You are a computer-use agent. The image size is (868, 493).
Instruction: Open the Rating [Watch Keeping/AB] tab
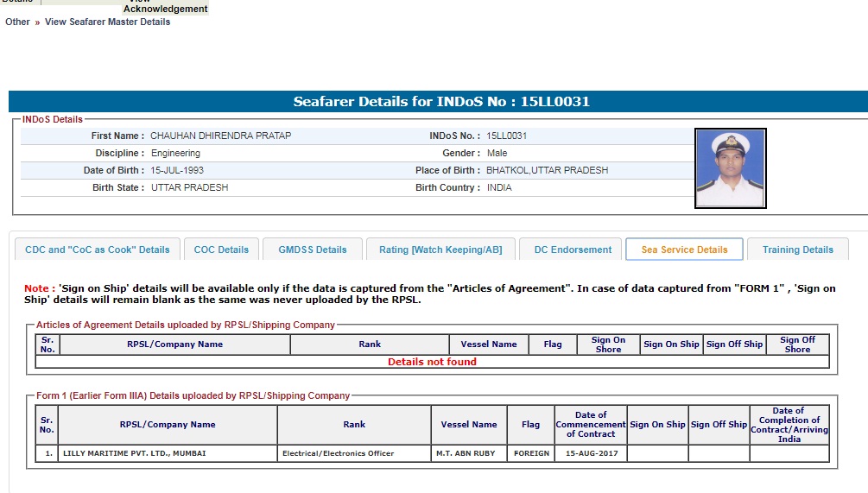pyautogui.click(x=440, y=250)
